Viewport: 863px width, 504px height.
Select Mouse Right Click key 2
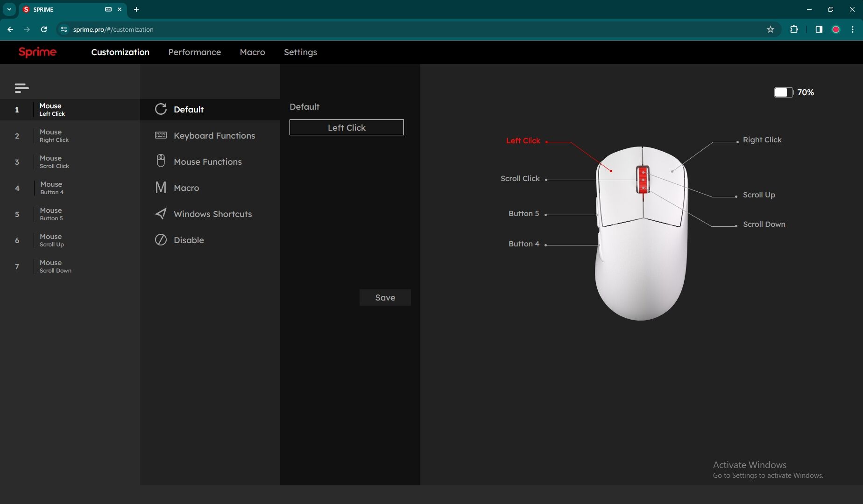(70, 136)
